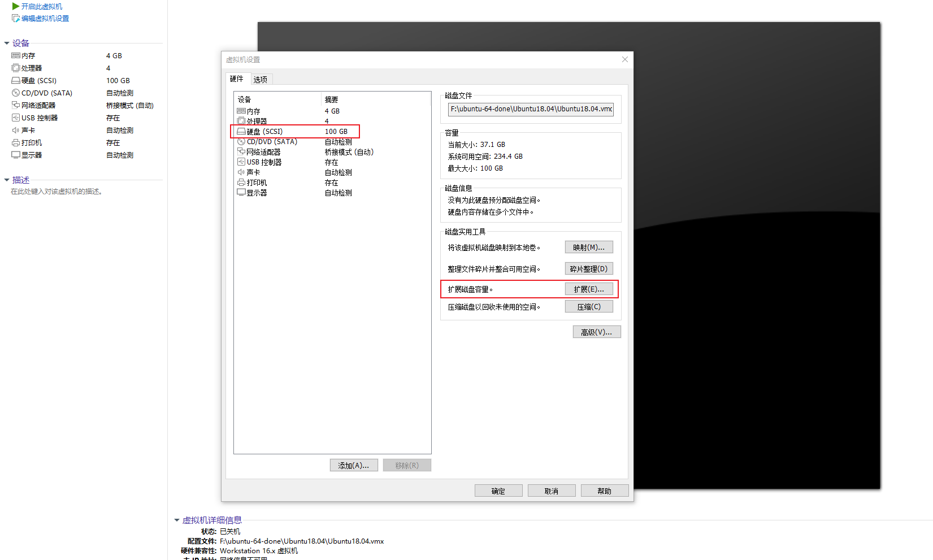Switch to the 硬件 tab
This screenshot has height=560, width=933.
(x=237, y=79)
